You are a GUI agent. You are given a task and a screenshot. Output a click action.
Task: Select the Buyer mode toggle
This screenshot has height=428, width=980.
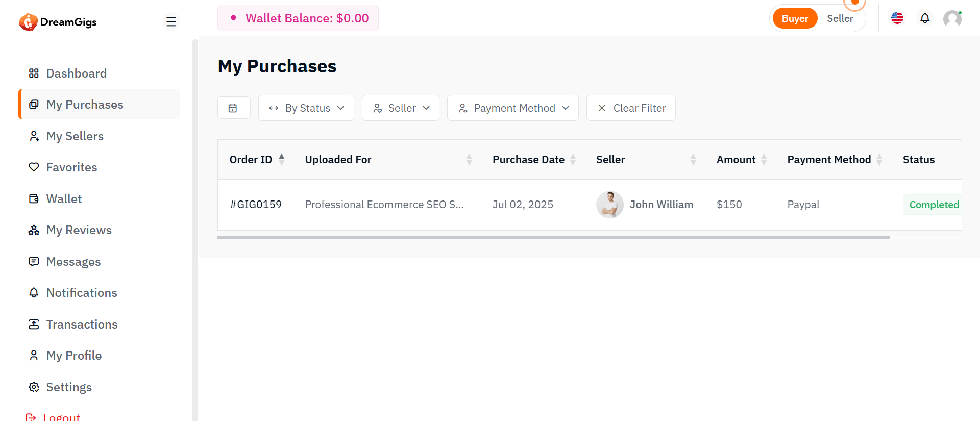click(795, 19)
